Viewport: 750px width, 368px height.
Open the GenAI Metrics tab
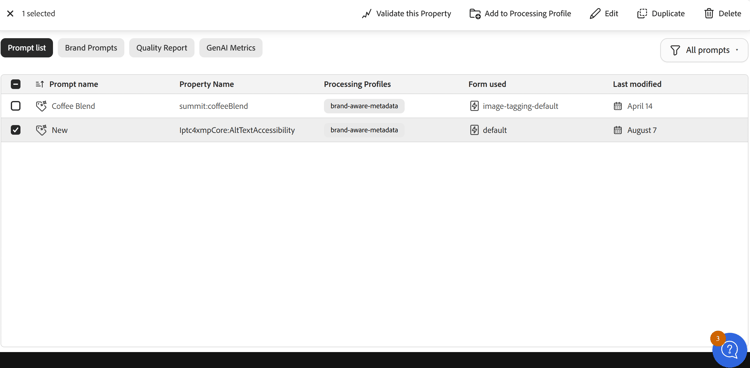(x=231, y=48)
